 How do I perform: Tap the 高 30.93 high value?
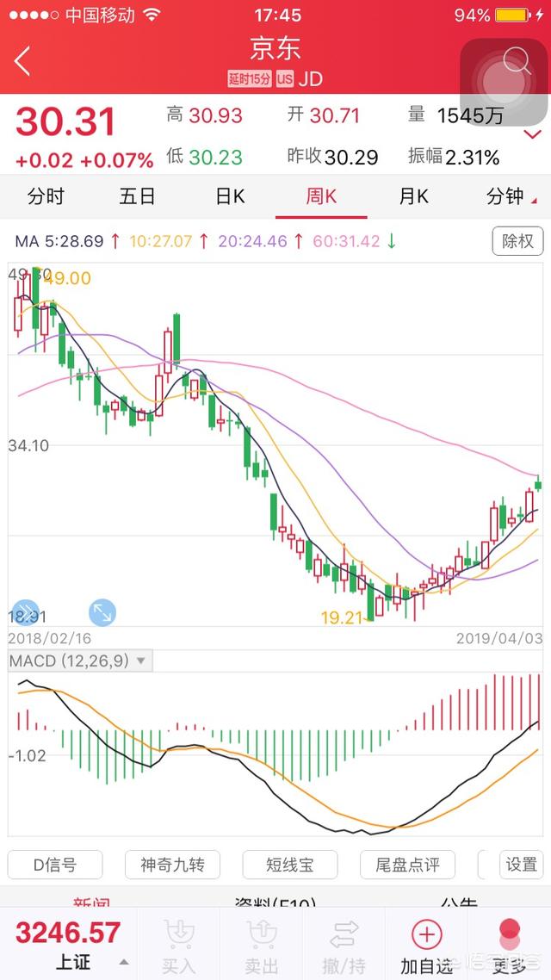[204, 115]
